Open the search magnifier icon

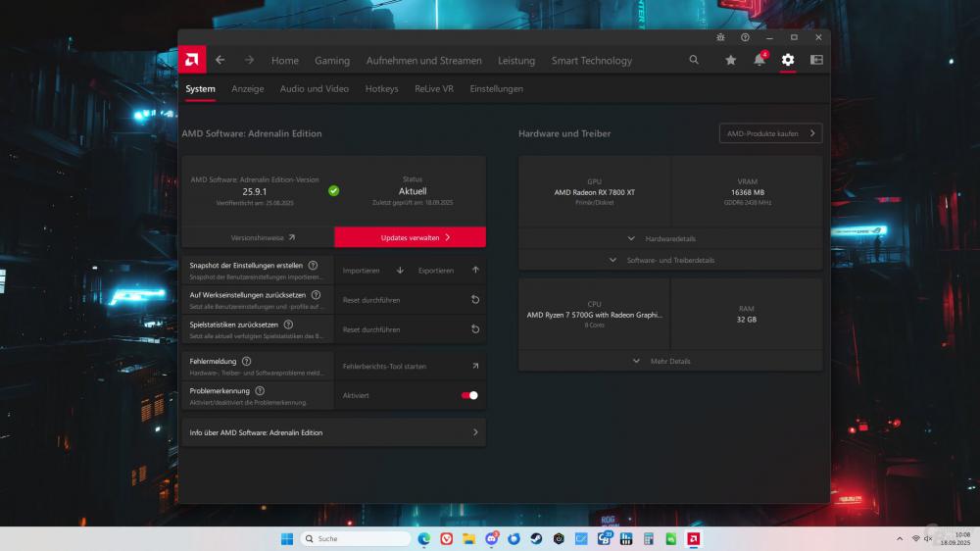click(x=694, y=60)
